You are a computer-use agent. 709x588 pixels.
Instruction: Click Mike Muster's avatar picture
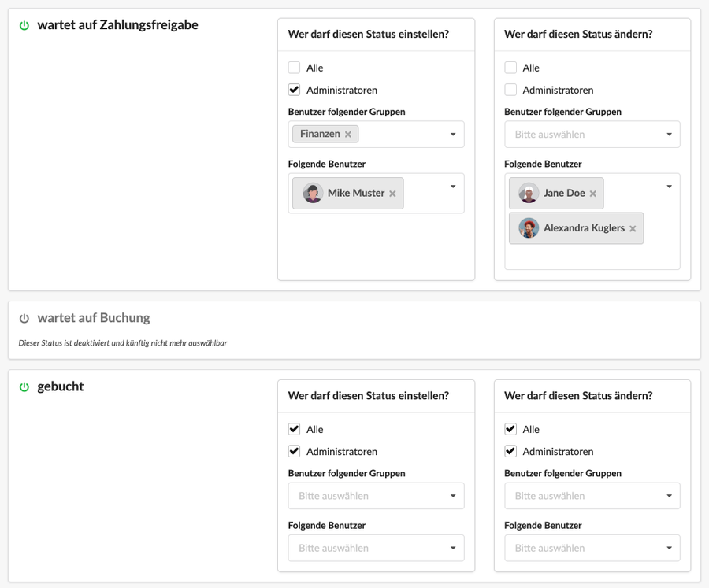pos(313,193)
